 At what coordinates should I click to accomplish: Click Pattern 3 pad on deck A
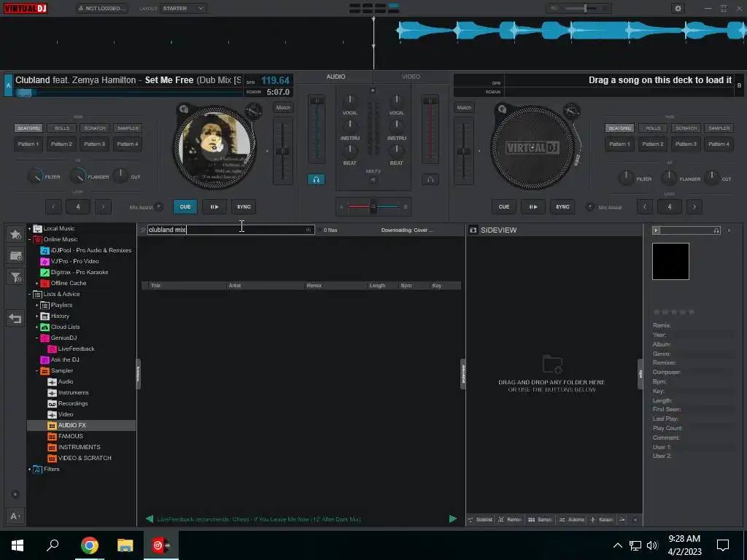(94, 144)
